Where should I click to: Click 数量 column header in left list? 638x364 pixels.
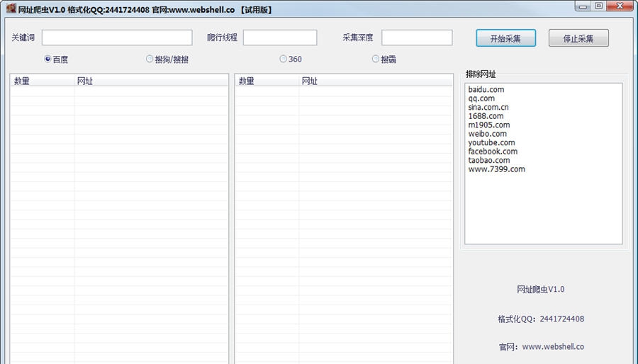tap(43, 81)
